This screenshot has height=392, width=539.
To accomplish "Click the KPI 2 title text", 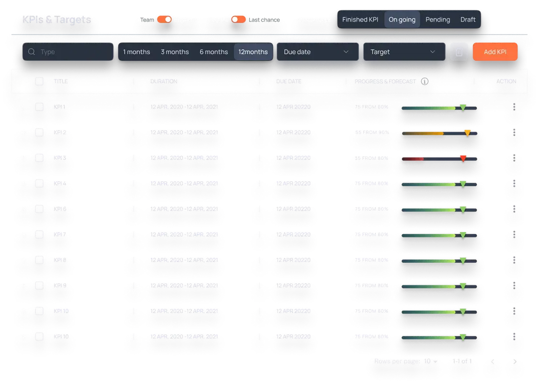I will coord(60,133).
